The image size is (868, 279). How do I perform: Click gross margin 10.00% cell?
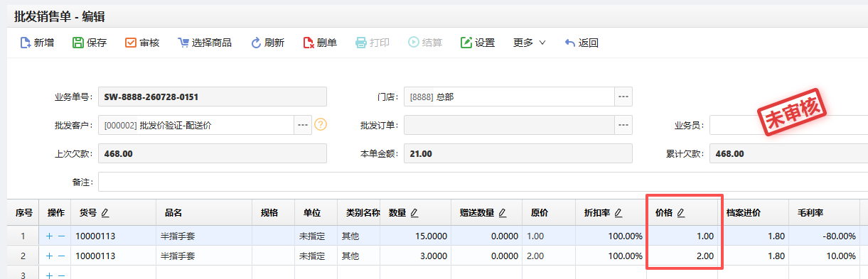click(825, 256)
